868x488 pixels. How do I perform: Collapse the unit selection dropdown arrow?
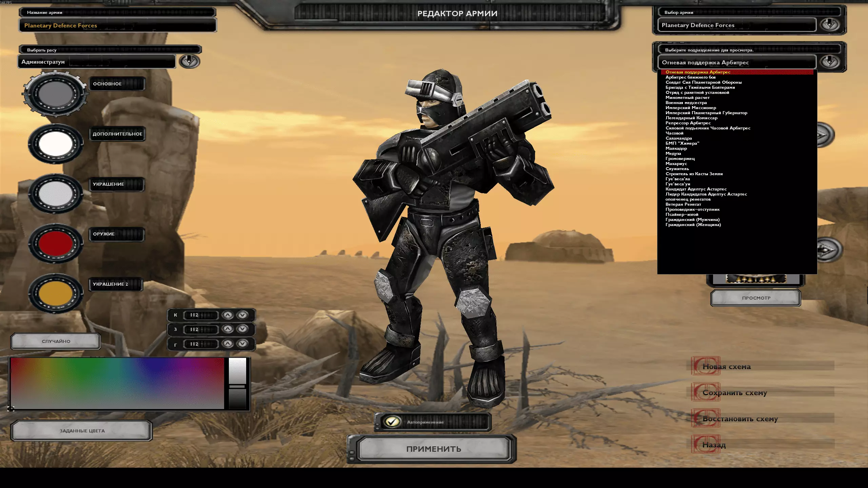click(830, 62)
